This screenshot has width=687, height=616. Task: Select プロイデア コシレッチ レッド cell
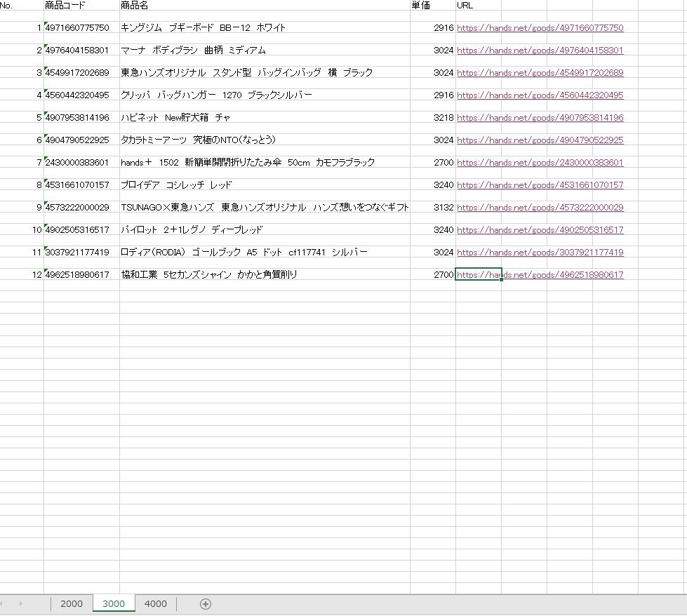point(265,185)
